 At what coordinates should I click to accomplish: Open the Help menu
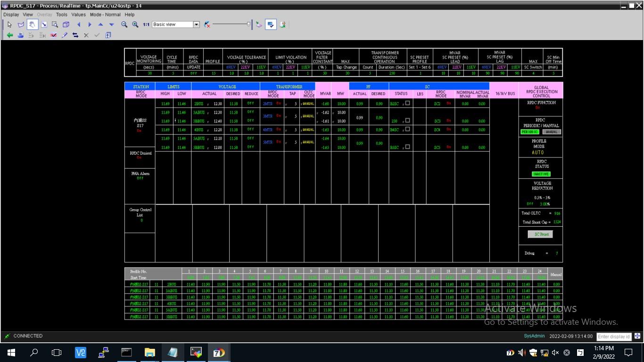(x=130, y=15)
